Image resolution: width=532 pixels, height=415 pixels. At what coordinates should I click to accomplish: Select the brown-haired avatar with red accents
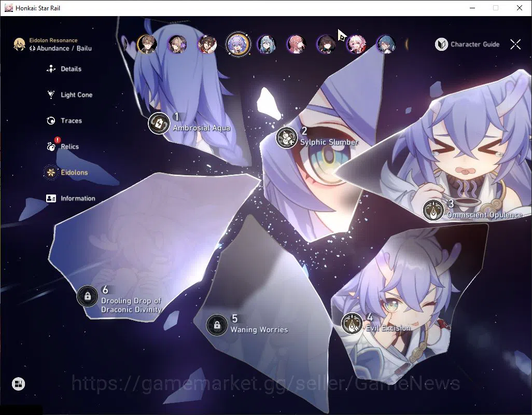[x=207, y=45]
